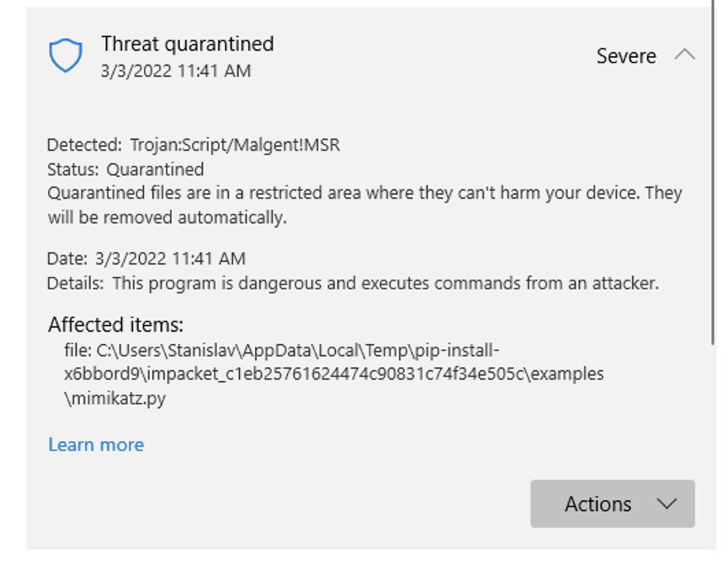Collapse the threat details using the chevron

click(683, 55)
